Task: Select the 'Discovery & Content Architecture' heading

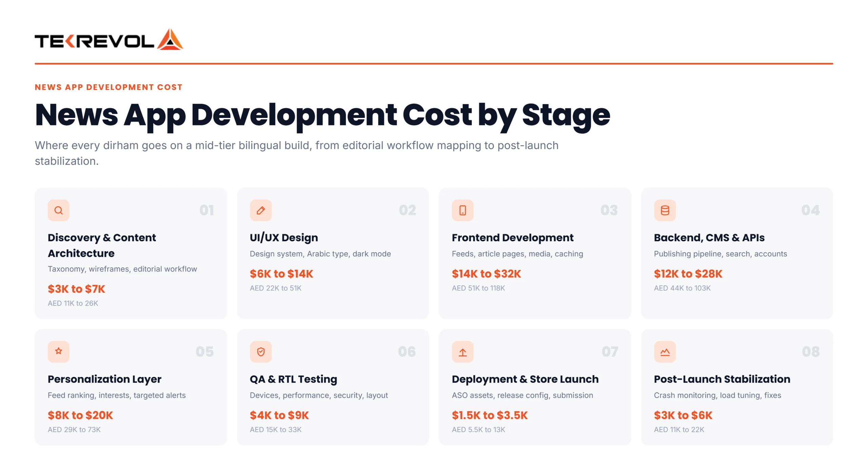Action: click(102, 245)
